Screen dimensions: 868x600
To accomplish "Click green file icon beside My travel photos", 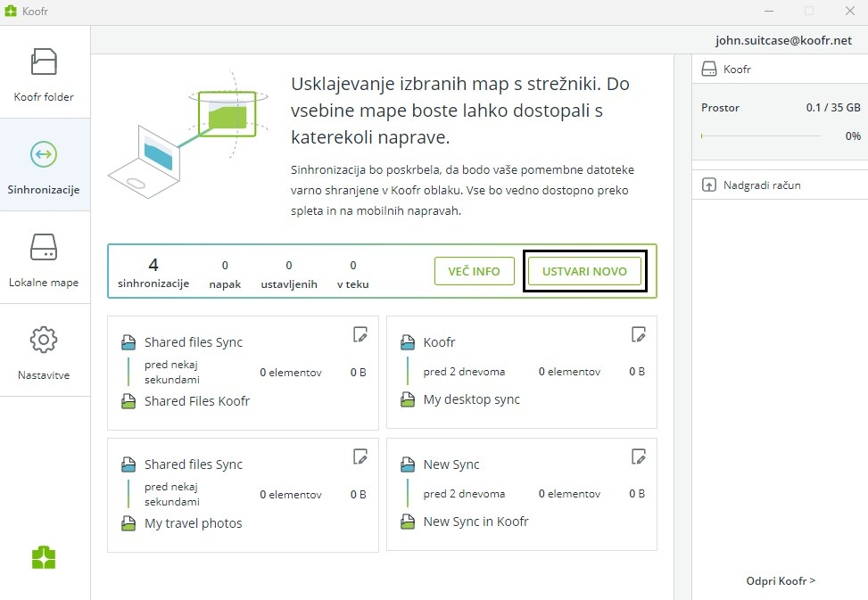I will 128,523.
